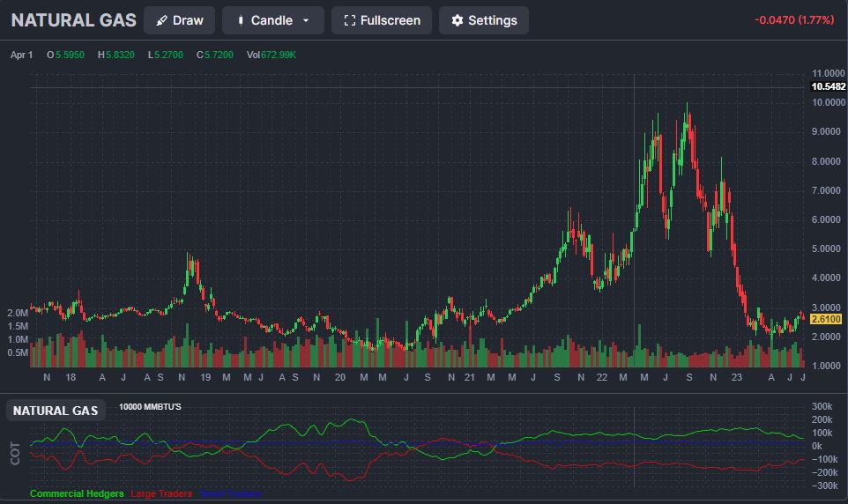Enter Fullscreen mode
The height and width of the screenshot is (504, 848).
pos(382,20)
